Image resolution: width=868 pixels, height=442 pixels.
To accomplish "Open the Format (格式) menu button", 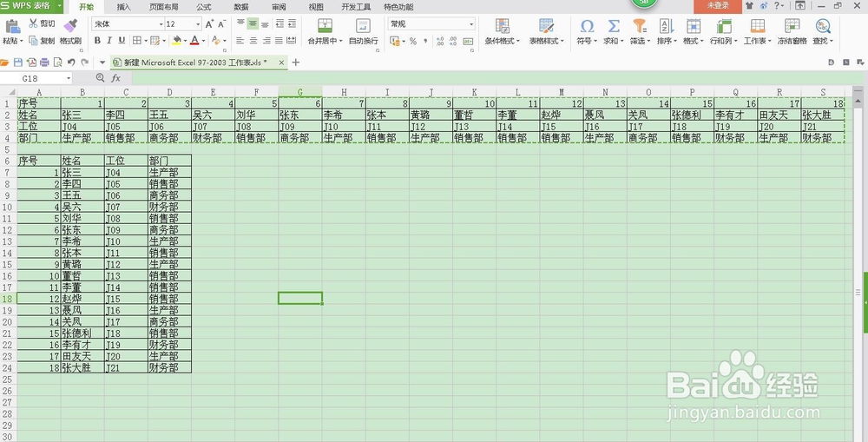I will (x=693, y=31).
